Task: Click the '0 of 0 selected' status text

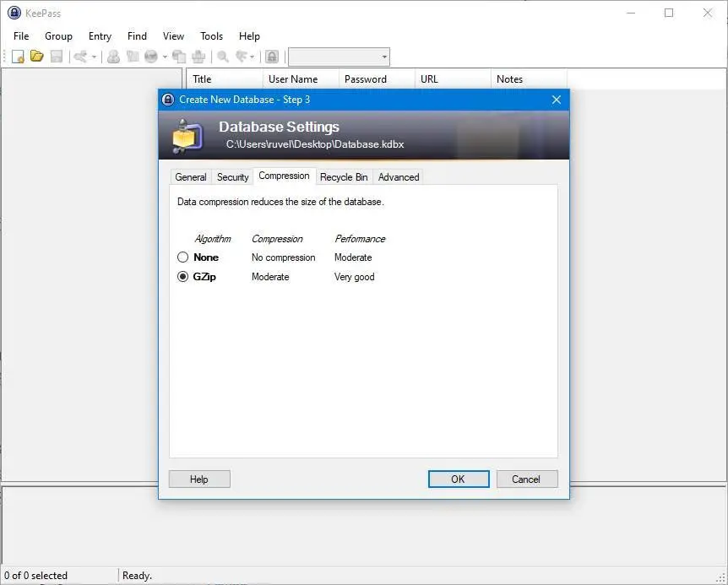Action: coord(35,576)
